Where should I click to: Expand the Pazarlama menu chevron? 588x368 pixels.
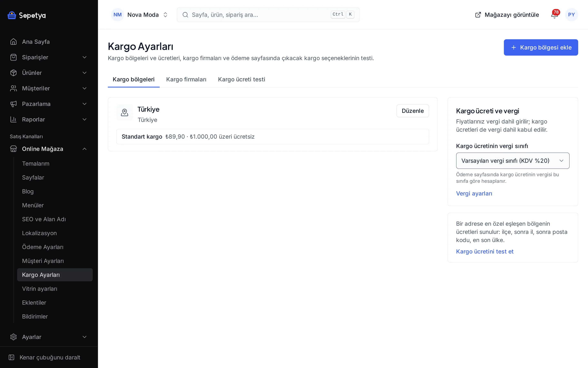[x=85, y=104]
